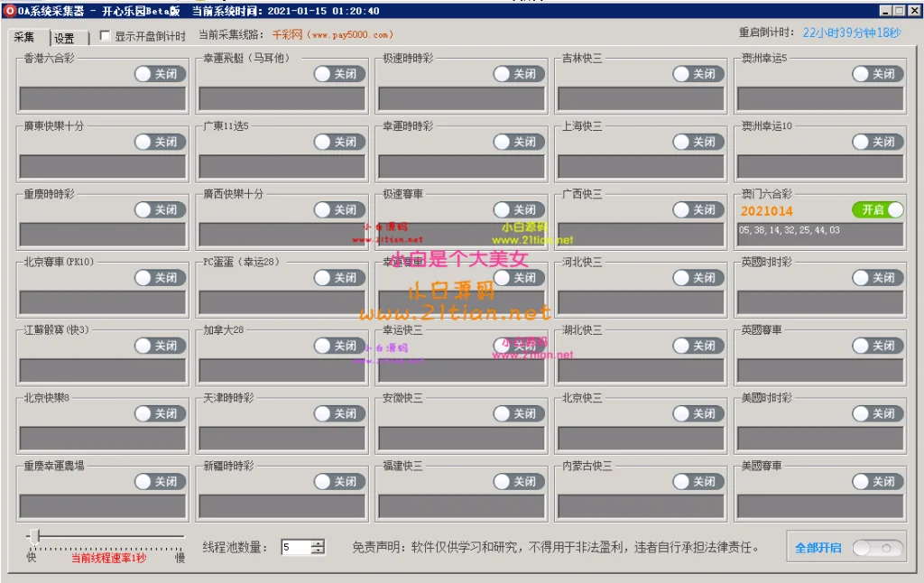Click the OA app icon in title bar
This screenshot has height=583, width=924.
click(x=10, y=11)
